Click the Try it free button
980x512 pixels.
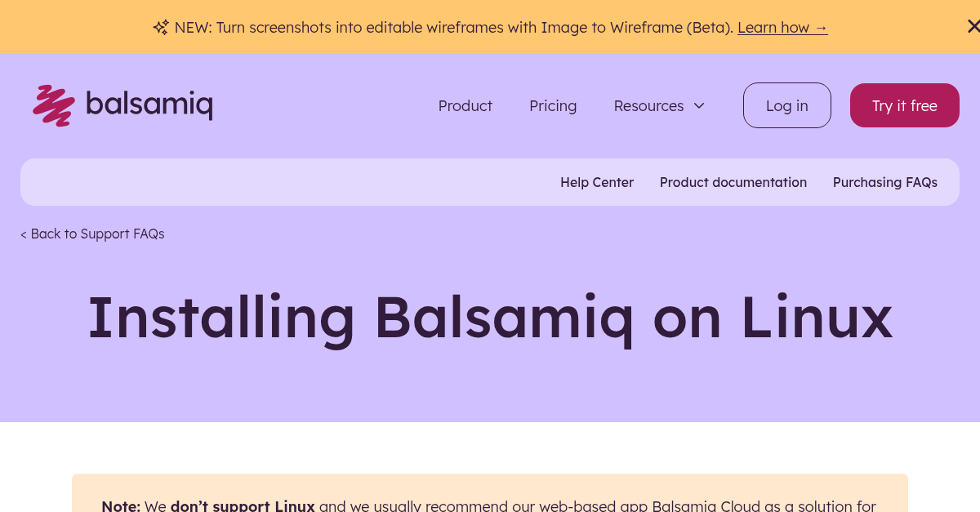point(905,105)
